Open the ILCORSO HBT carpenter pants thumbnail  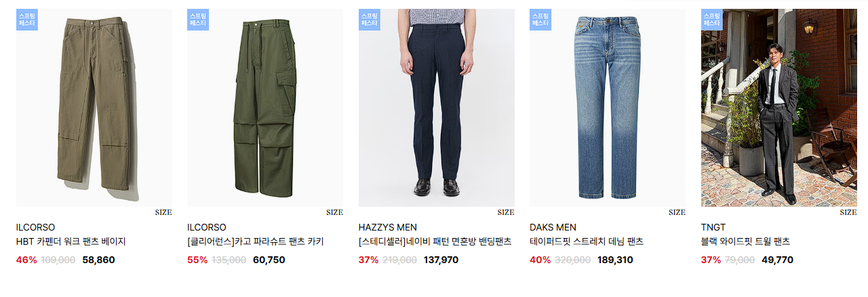(94, 108)
